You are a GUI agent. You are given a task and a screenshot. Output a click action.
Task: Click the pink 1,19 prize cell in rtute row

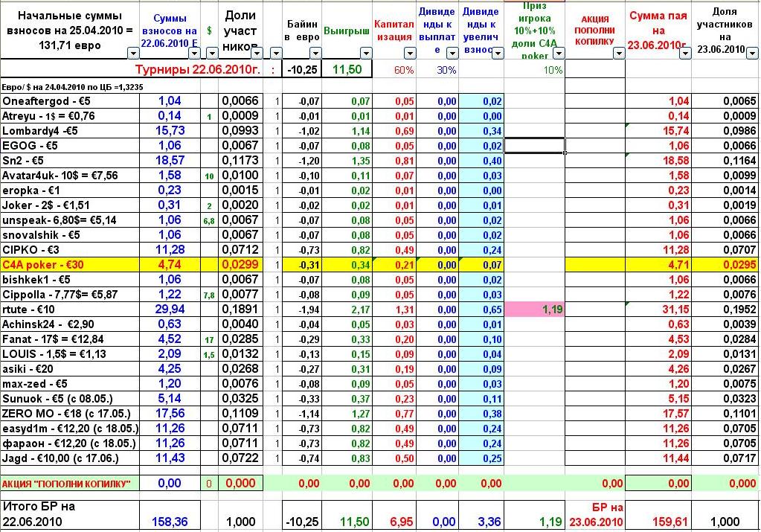pyautogui.click(x=535, y=310)
